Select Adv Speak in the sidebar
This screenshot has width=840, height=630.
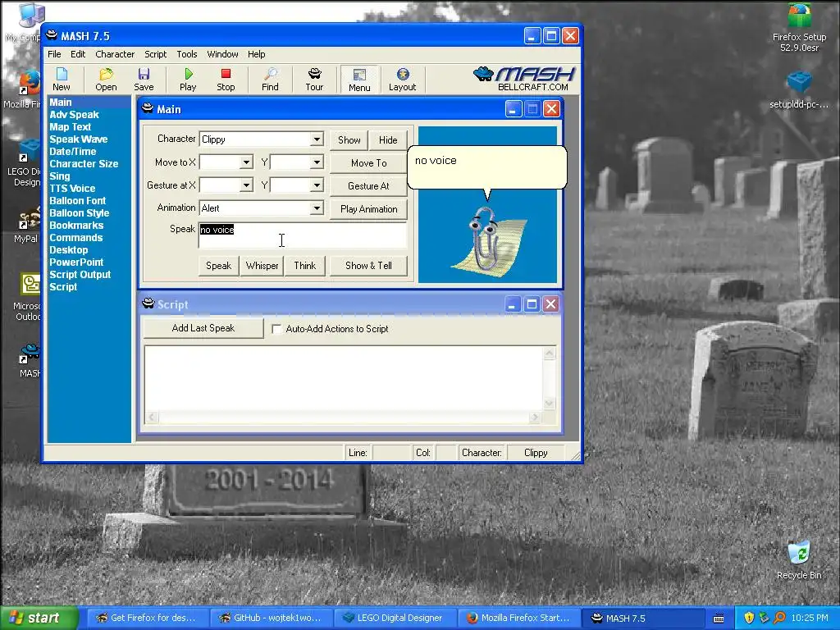74,115
